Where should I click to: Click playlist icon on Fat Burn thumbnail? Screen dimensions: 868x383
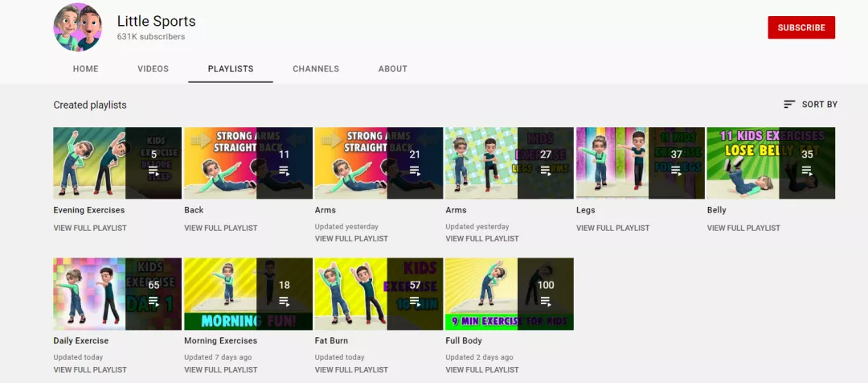(x=415, y=302)
